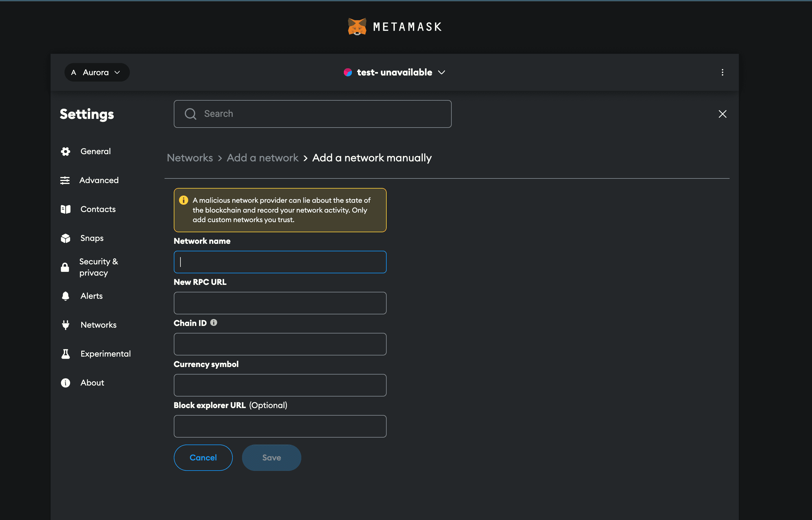Image resolution: width=812 pixels, height=520 pixels.
Task: Focus the Currency symbol input field
Action: (x=280, y=385)
